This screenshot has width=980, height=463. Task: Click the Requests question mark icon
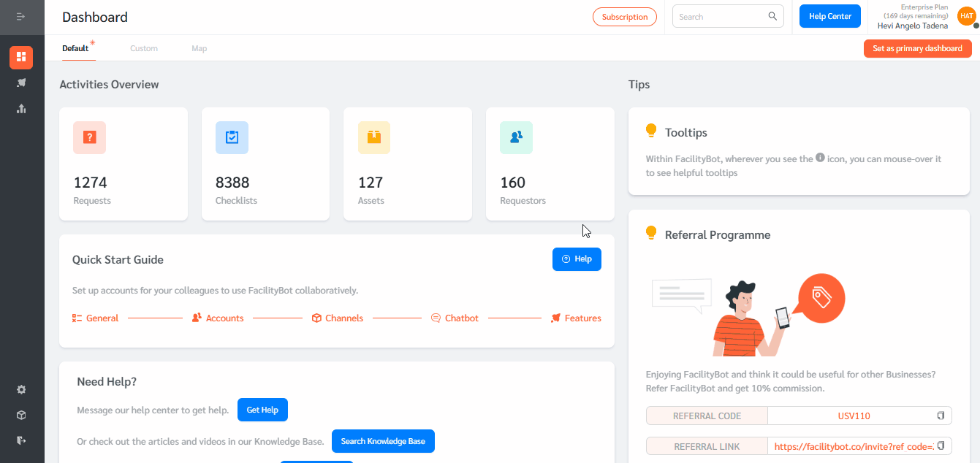click(90, 137)
